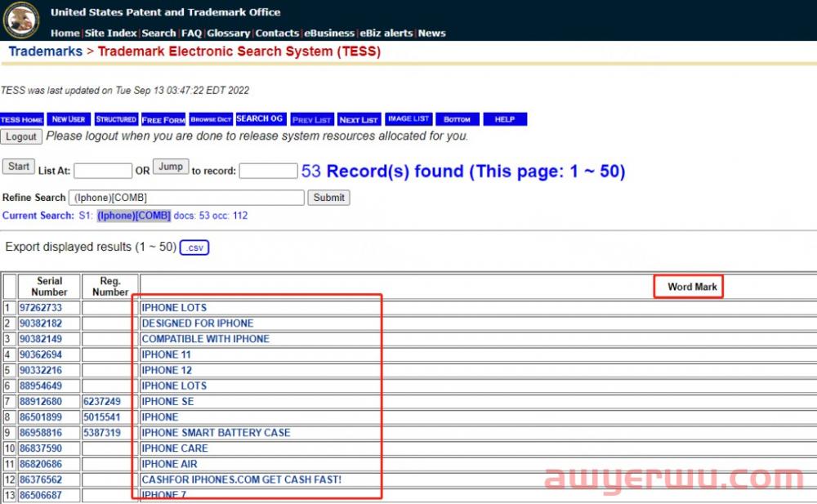Open the News link in the top navigation
This screenshot has width=817, height=504.
(x=432, y=33)
